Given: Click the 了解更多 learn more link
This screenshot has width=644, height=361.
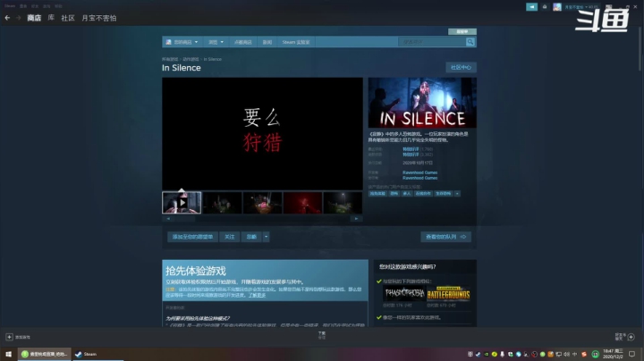Looking at the screenshot, I should 257,295.
